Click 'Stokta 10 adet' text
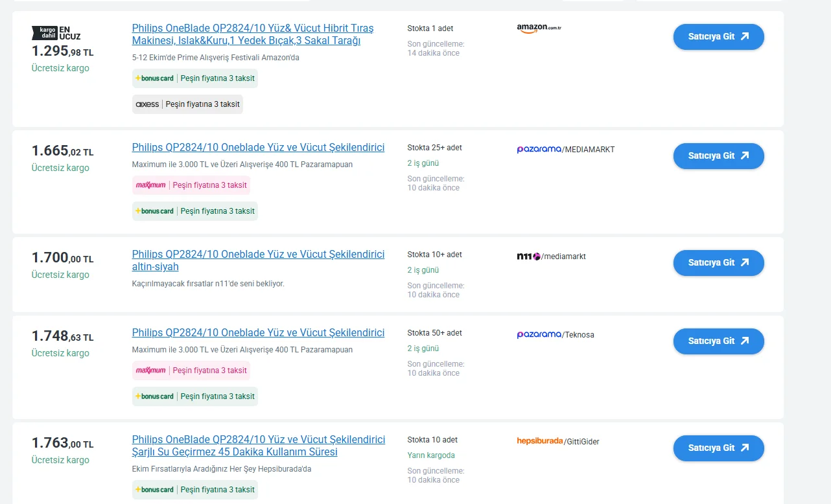The width and height of the screenshot is (831, 504). coord(432,440)
